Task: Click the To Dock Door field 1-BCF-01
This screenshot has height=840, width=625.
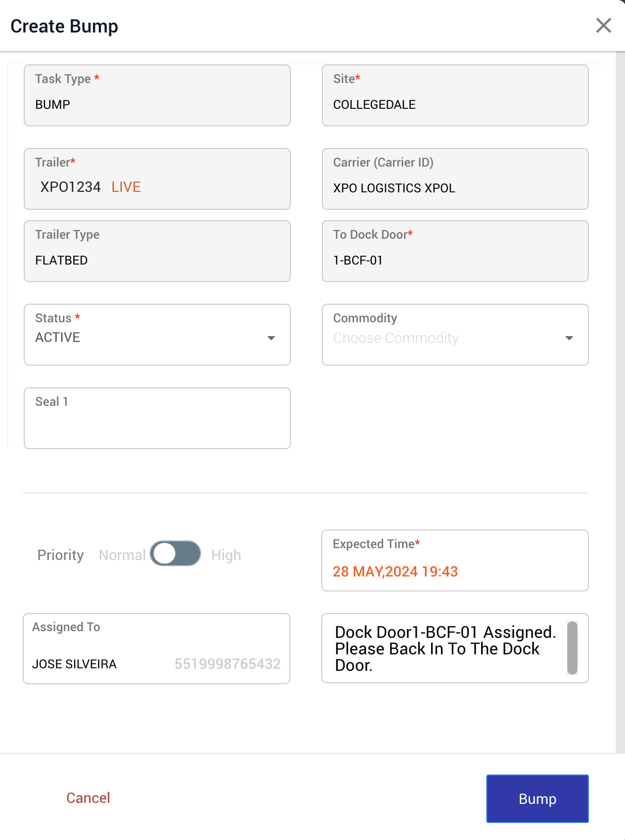Action: (x=455, y=251)
